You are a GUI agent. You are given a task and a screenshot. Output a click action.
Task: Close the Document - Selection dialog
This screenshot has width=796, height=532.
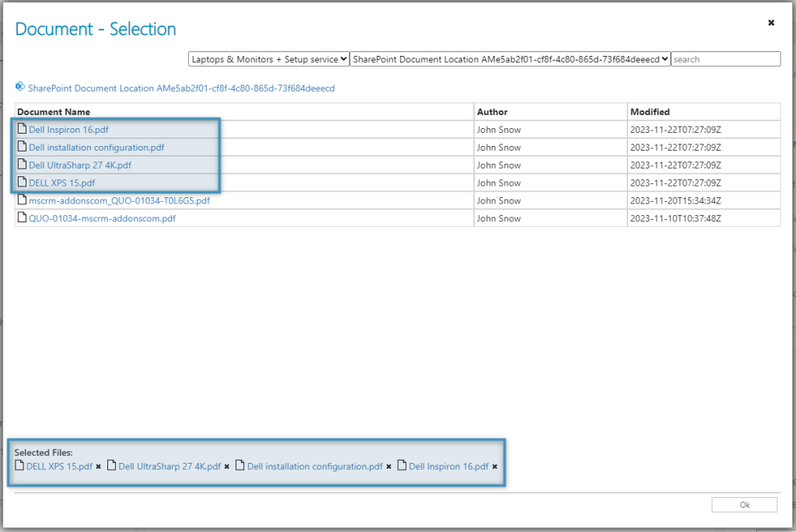[x=771, y=23]
